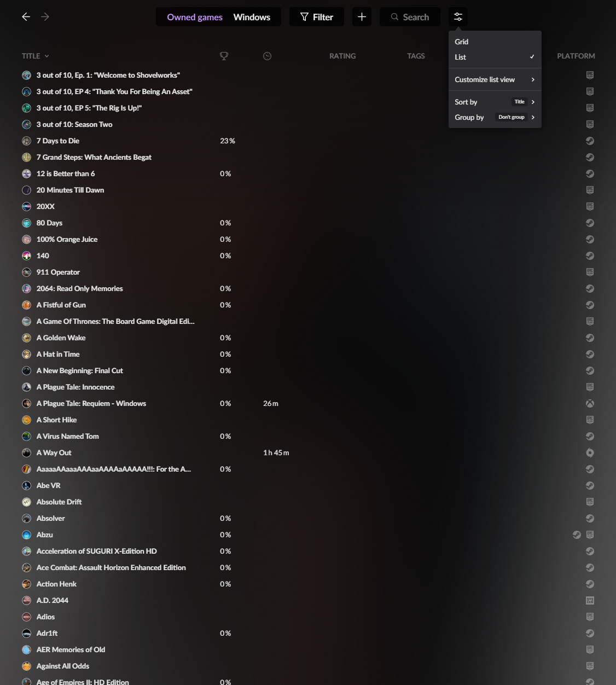Open "2064: Read Only Memories"

pos(80,288)
